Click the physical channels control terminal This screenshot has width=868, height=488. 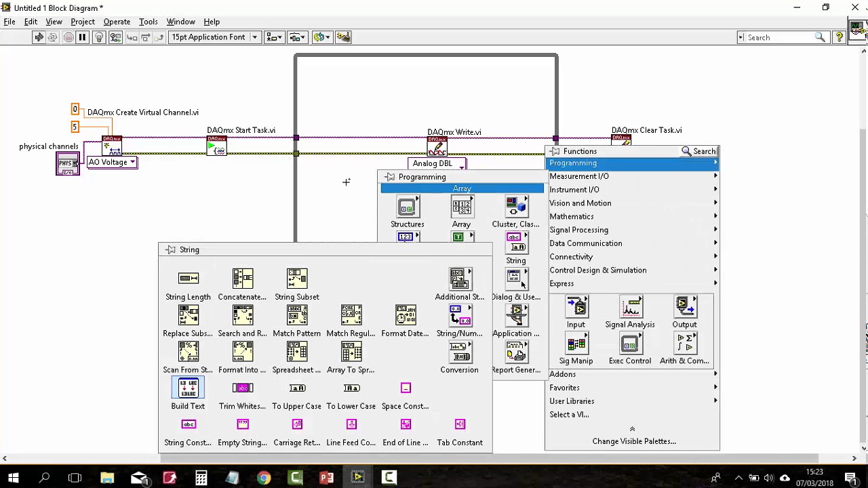click(x=67, y=163)
